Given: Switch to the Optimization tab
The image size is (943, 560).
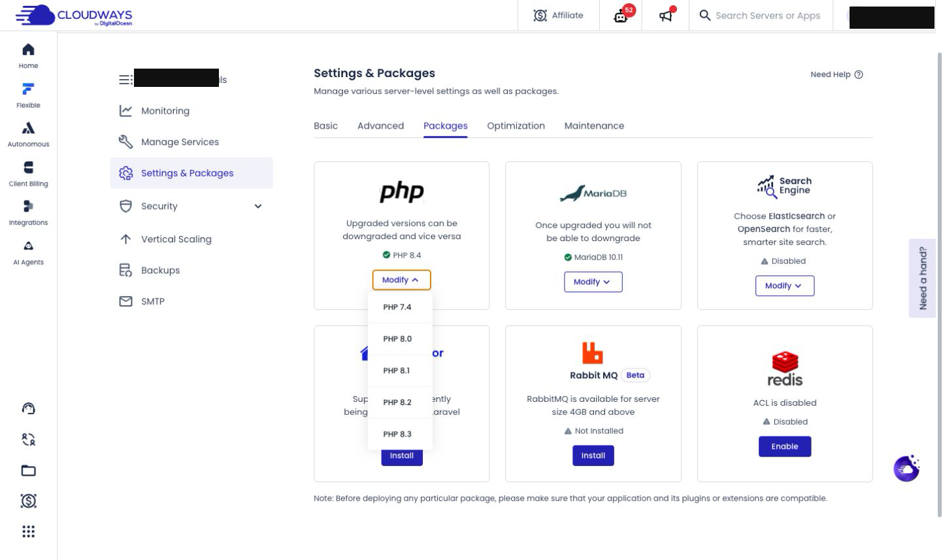Looking at the screenshot, I should [516, 125].
